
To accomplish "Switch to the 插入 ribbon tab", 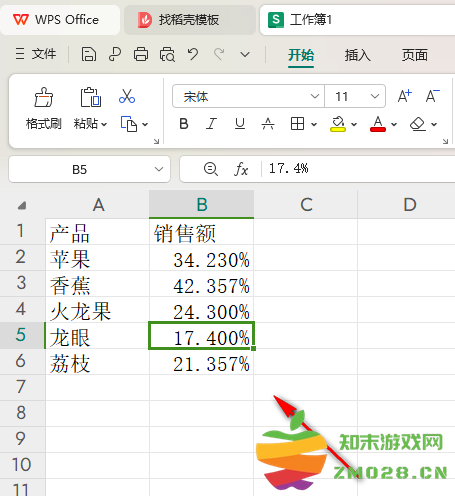I will pyautogui.click(x=357, y=55).
